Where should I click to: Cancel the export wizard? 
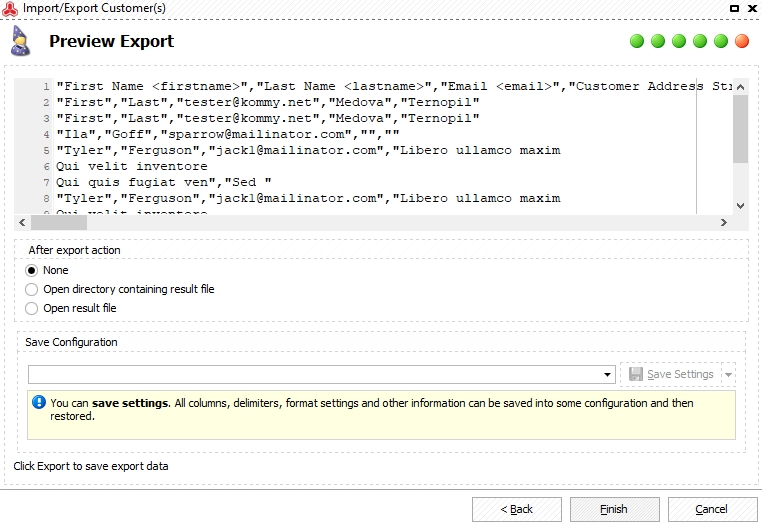[x=712, y=509]
